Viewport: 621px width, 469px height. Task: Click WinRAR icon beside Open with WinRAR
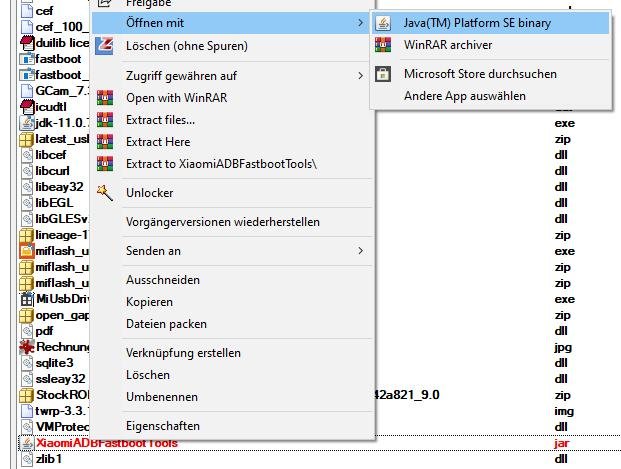click(x=105, y=98)
